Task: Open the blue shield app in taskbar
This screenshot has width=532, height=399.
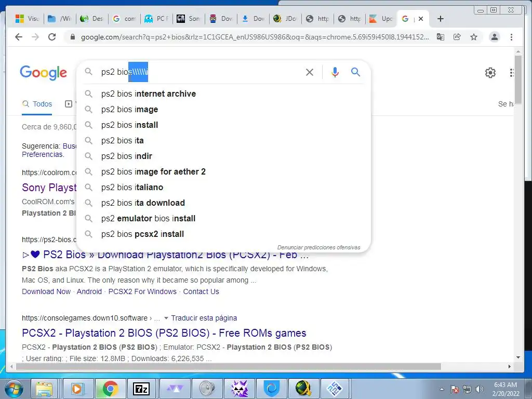Action: [271, 389]
